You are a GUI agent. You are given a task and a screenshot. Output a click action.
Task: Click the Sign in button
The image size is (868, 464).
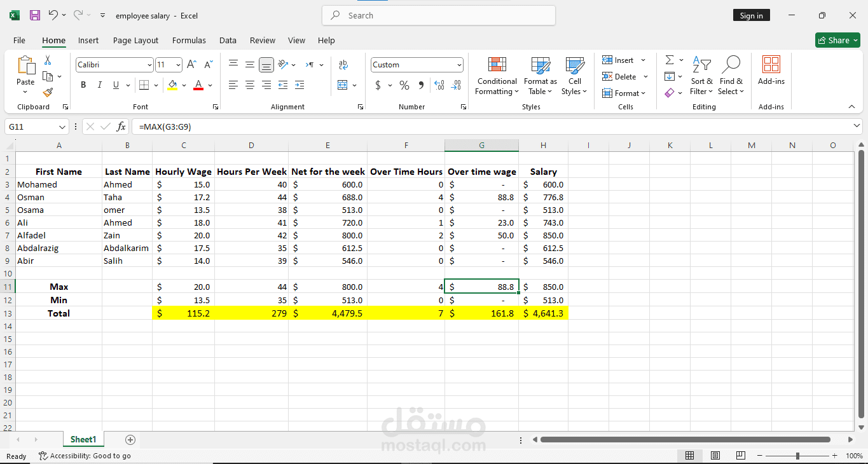[x=752, y=15]
